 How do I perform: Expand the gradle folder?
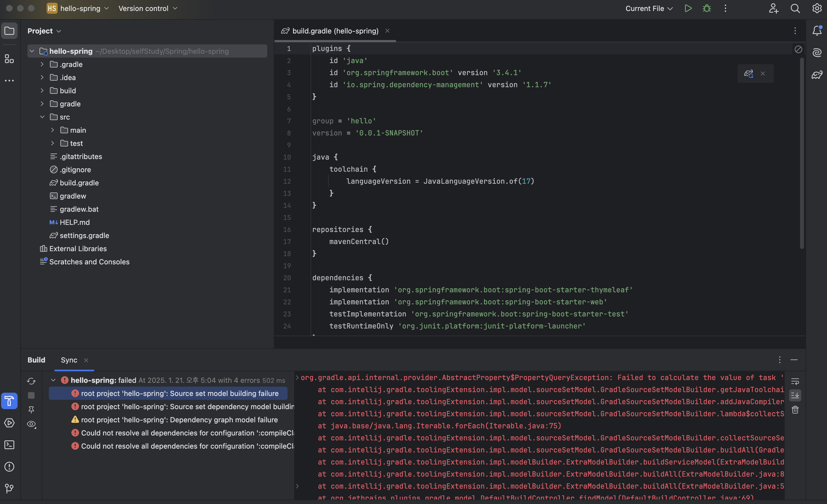point(42,104)
